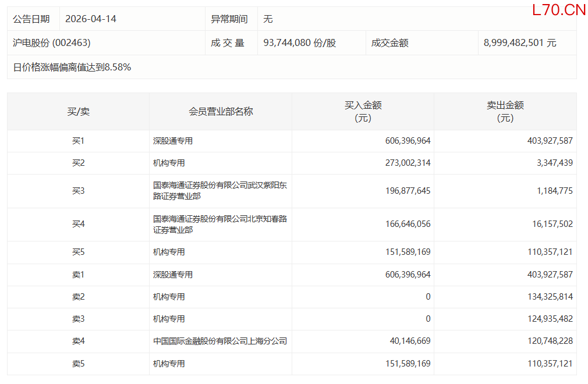The width and height of the screenshot is (588, 384).
Task: Open 国泰海通证券 武汉紫阳东路 branch entry
Action: 219,191
